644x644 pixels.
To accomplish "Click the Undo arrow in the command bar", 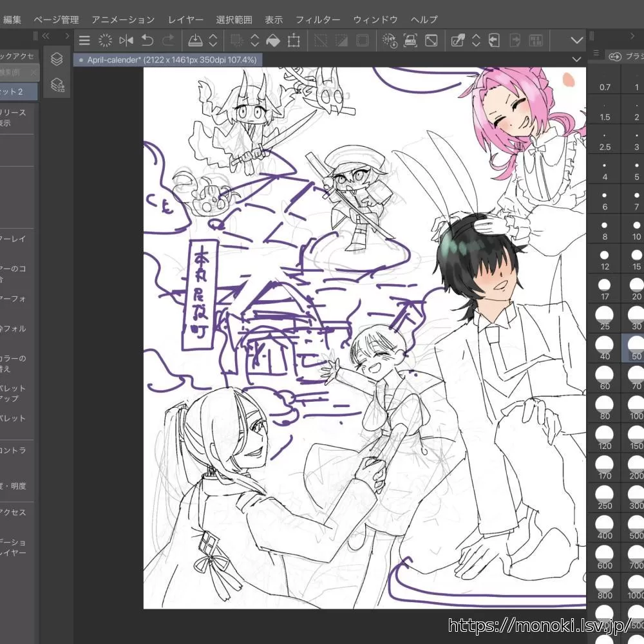I will click(x=147, y=41).
